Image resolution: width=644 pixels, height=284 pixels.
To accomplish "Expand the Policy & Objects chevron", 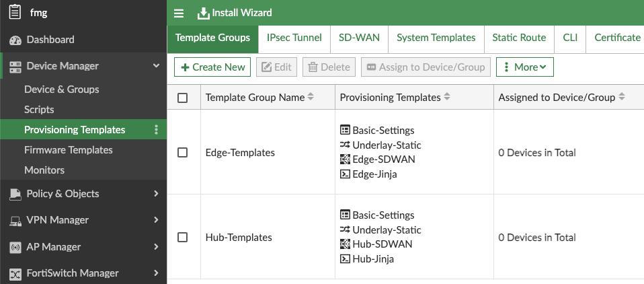I will pos(156,193).
